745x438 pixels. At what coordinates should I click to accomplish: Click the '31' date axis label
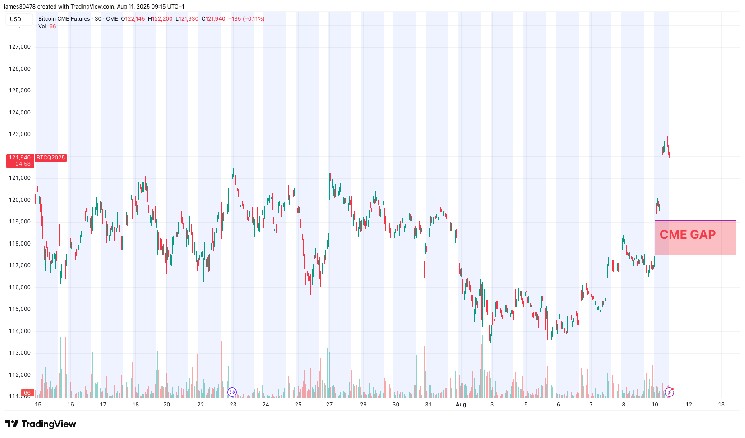pos(428,404)
